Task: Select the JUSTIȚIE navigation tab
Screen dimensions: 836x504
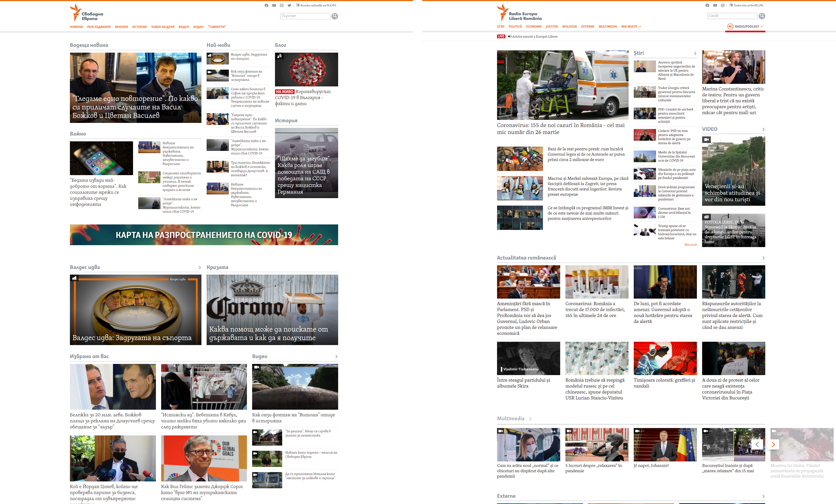Action: [x=552, y=27]
